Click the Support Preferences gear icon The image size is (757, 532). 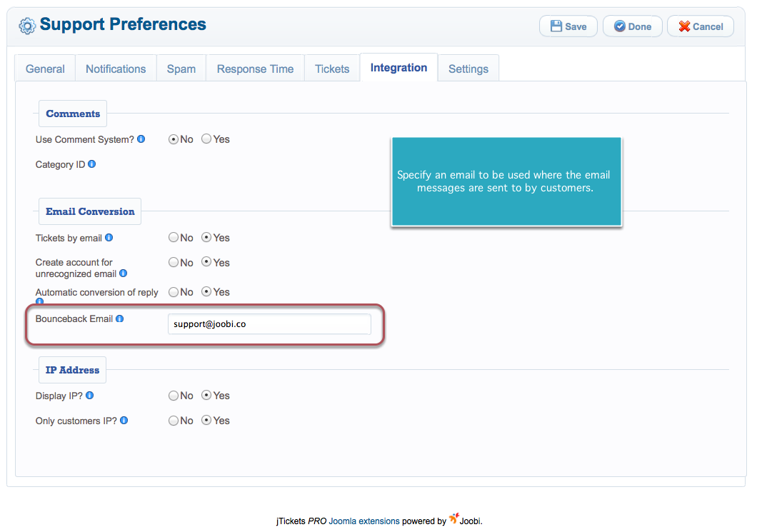[x=27, y=26]
